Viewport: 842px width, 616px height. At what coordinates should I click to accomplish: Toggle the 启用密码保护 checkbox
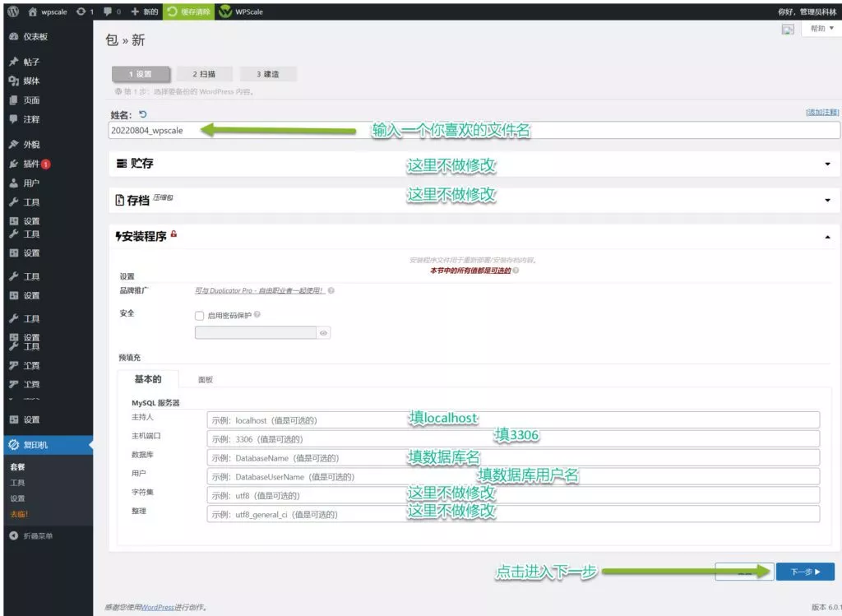199,316
